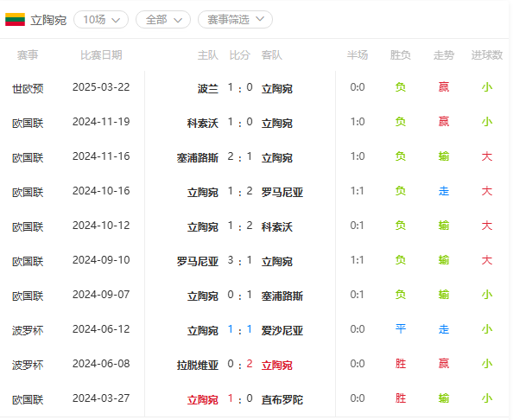Open the 塞浦路斯 home team link on 2024-11-16
The image size is (513, 420).
198,158
